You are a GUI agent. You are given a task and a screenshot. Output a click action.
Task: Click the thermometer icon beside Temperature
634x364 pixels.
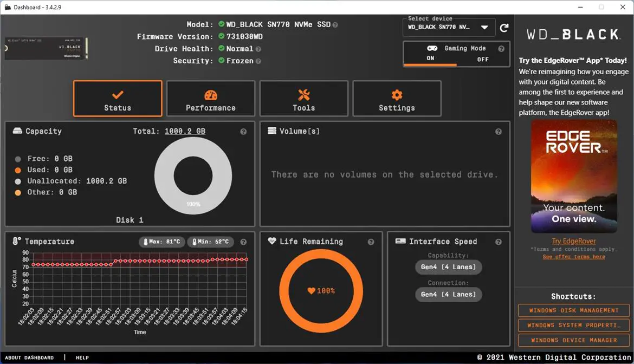click(17, 241)
